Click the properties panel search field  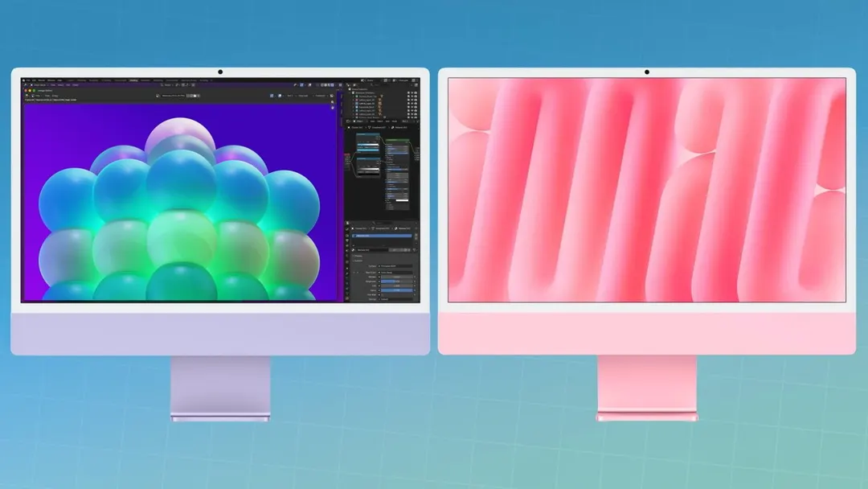[x=383, y=223]
